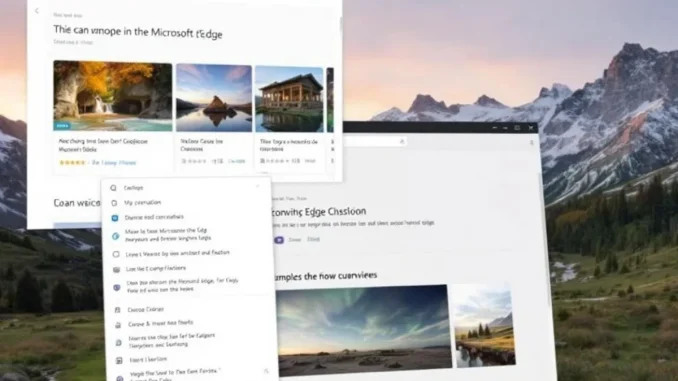
Task: Open the cave waterfall thumbnail
Action: (113, 96)
